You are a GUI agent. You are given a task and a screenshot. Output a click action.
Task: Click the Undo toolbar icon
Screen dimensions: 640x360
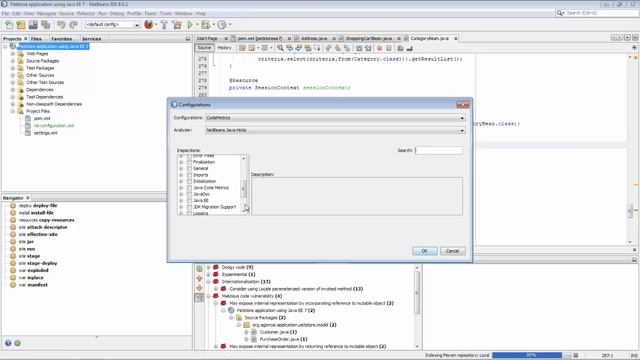[x=61, y=25]
